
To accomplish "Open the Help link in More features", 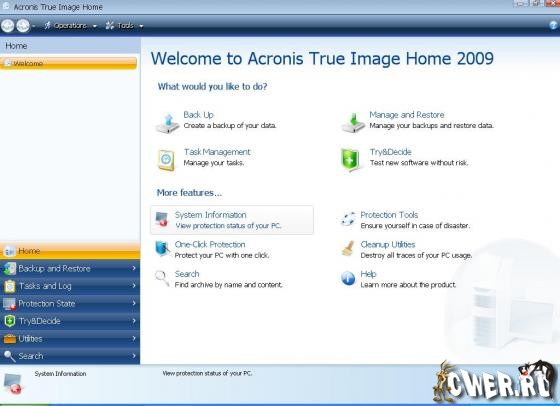I will click(368, 274).
